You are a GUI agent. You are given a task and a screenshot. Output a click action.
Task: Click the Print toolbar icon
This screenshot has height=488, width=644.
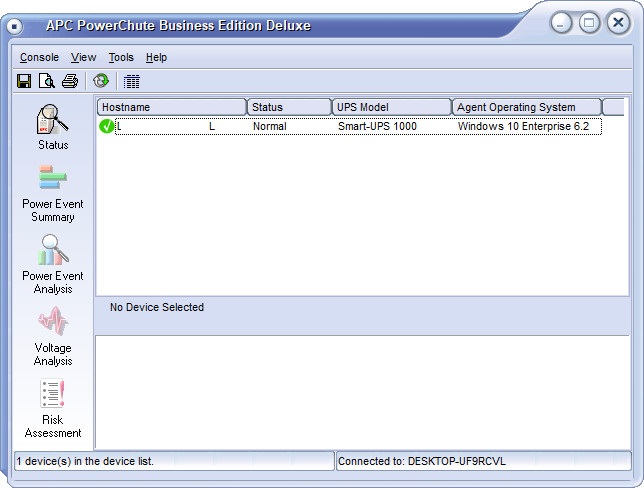70,81
